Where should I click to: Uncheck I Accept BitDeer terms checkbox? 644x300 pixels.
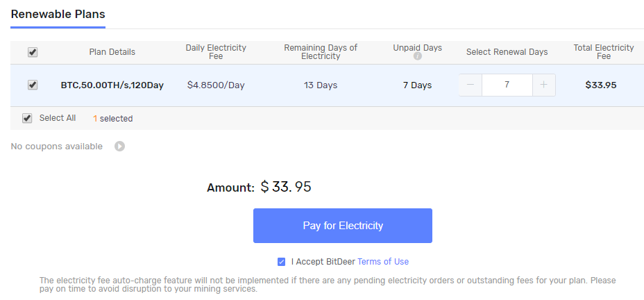tap(281, 262)
